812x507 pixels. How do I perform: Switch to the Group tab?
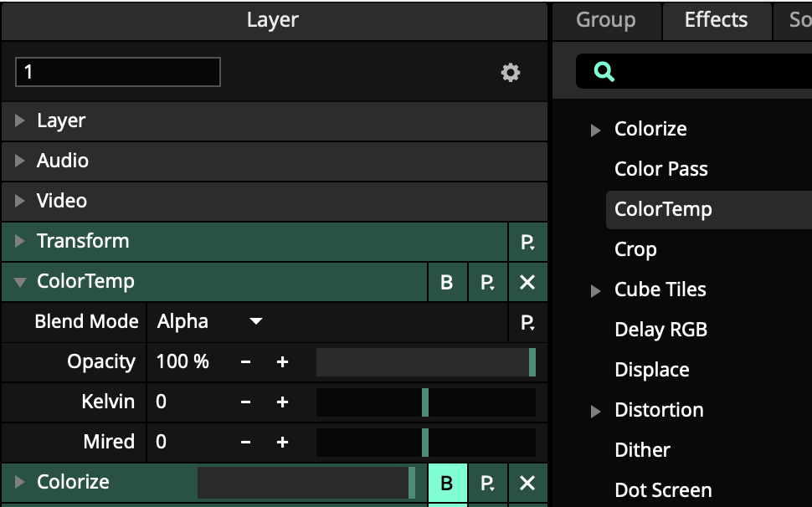point(605,20)
